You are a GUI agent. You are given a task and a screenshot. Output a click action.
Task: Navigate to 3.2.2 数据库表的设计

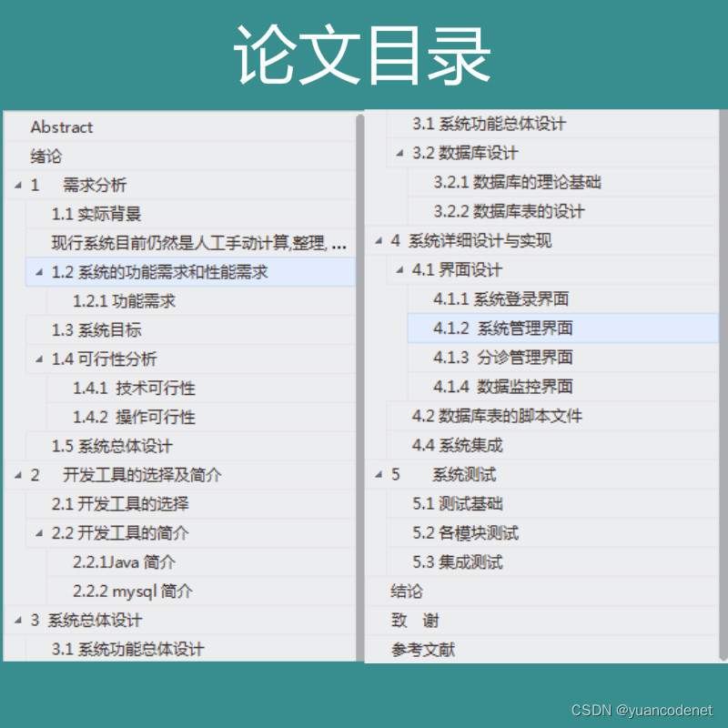tap(509, 211)
